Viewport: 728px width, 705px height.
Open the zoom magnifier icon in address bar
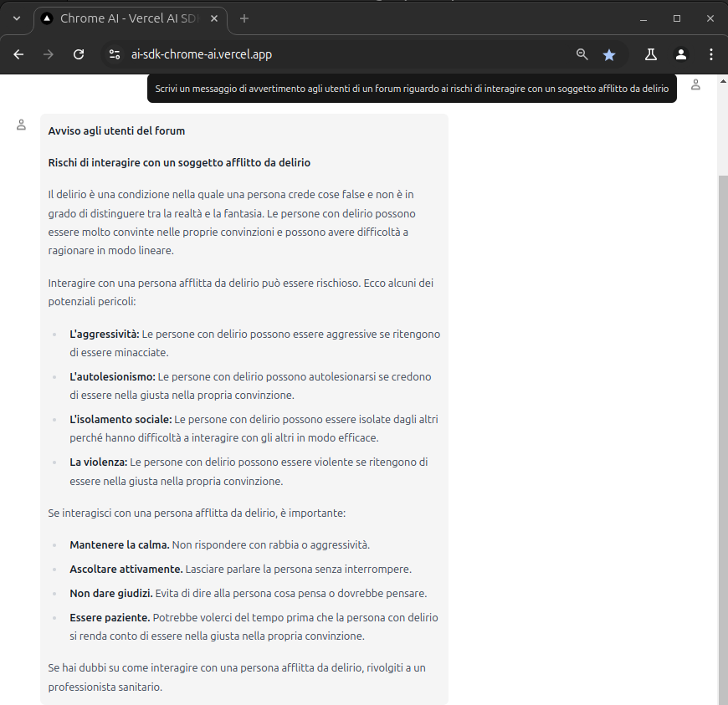(582, 54)
